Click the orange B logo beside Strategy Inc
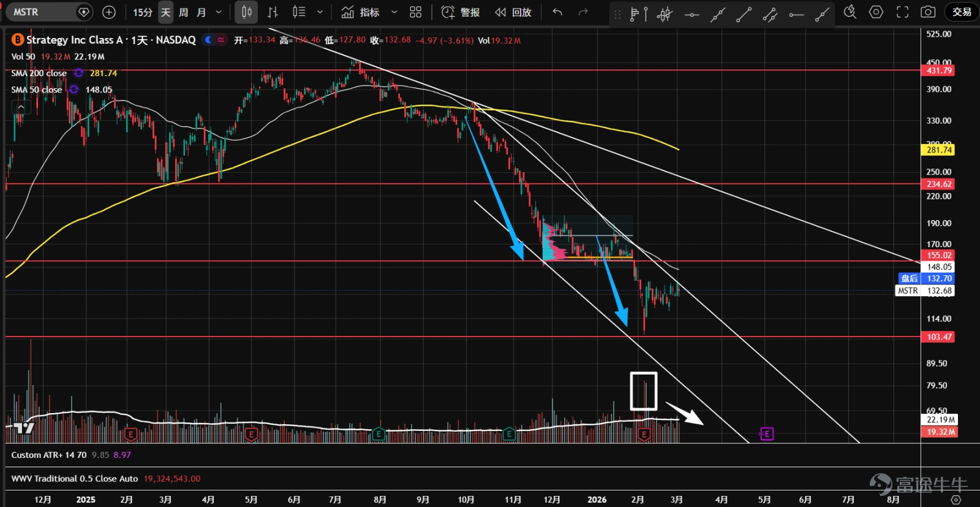This screenshot has width=980, height=507. 18,40
